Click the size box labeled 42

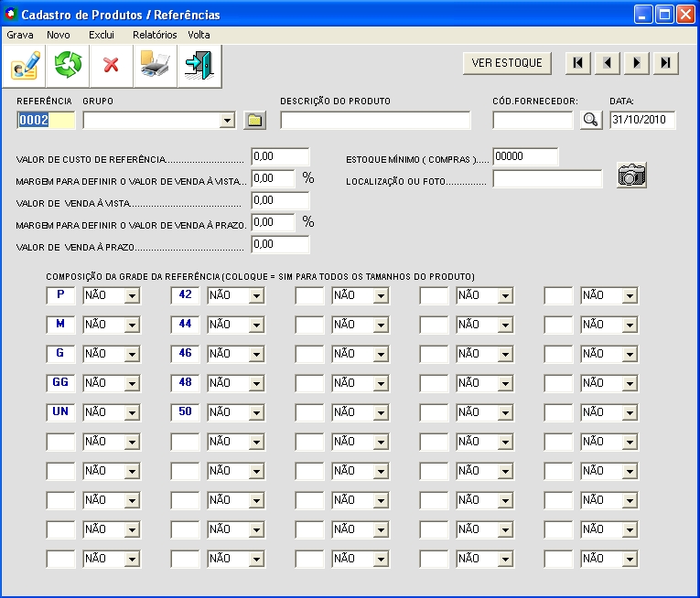185,295
